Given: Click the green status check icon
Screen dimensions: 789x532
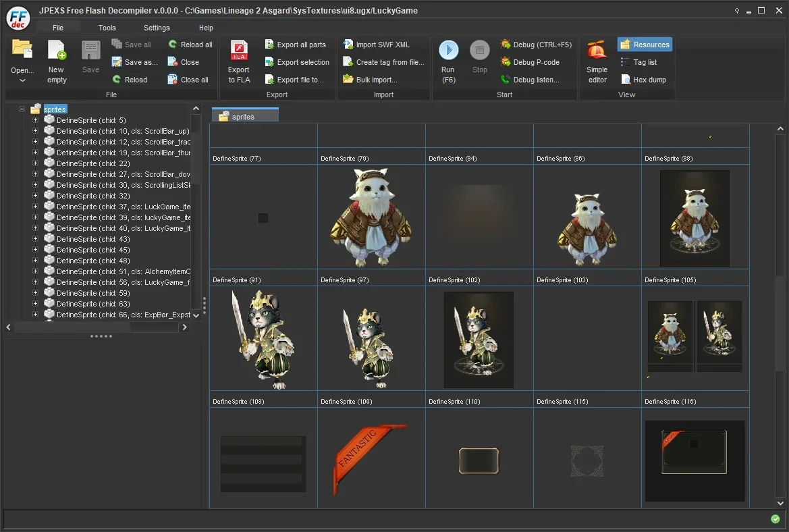Looking at the screenshot, I should (x=776, y=519).
